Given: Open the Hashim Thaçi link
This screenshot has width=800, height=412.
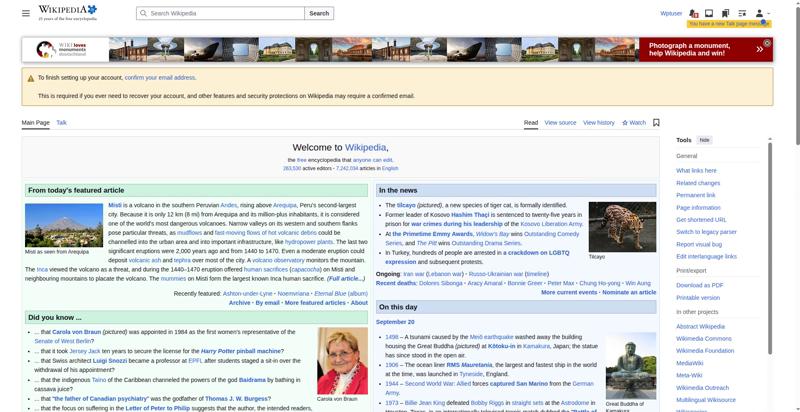Looking at the screenshot, I should point(470,215).
